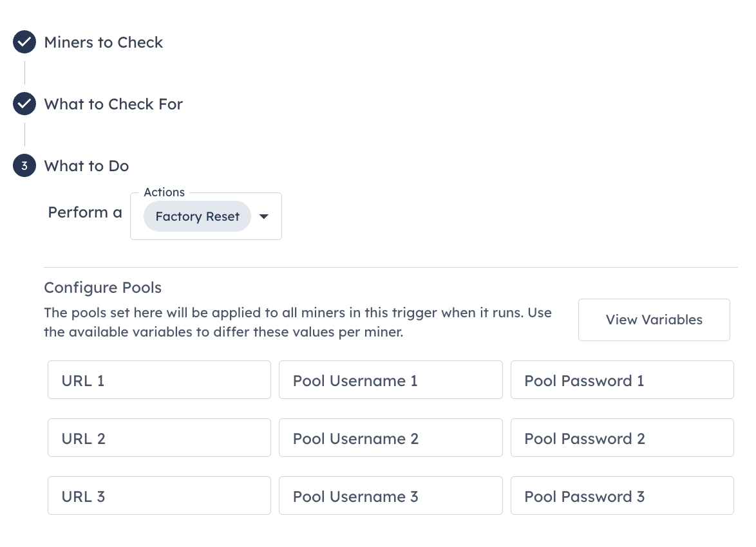Focus the URL 2 input field

[159, 438]
